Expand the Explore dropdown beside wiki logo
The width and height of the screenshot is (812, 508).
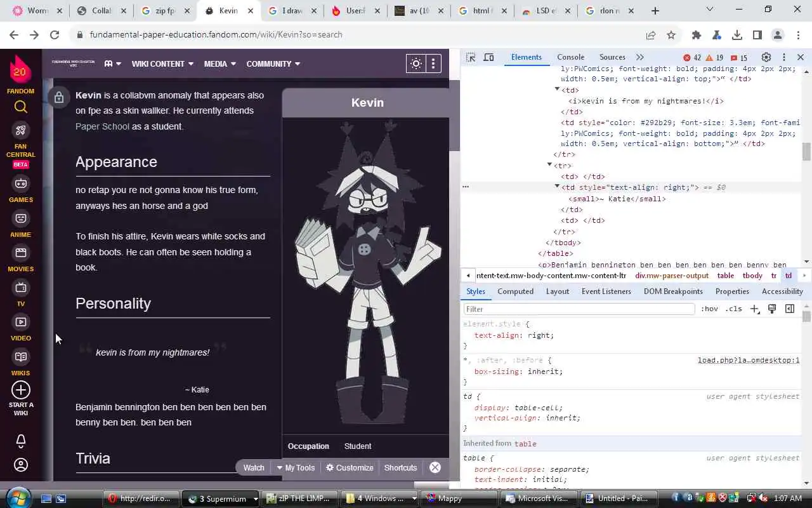112,63
